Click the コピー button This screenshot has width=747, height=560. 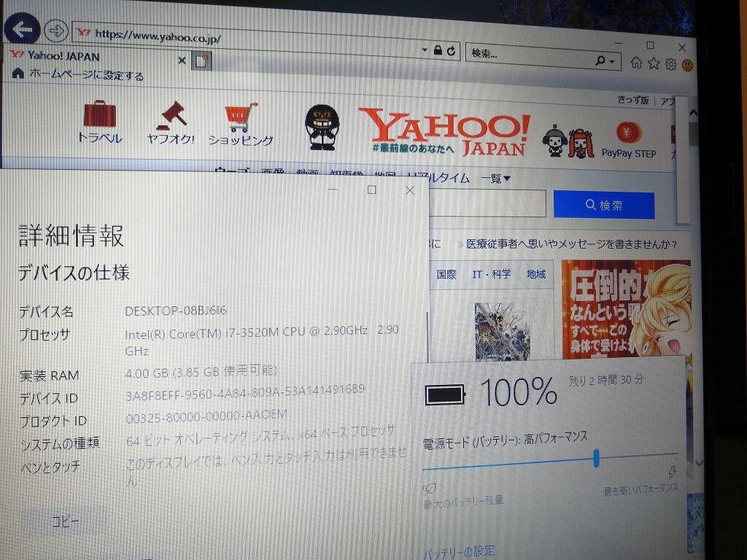65,521
